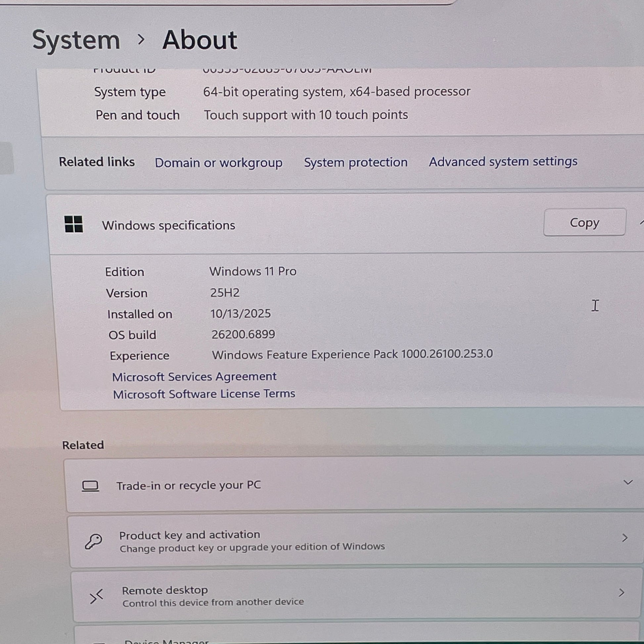The height and width of the screenshot is (644, 644).
Task: Click the Remote desktop arrows icon
Action: pyautogui.click(x=96, y=596)
